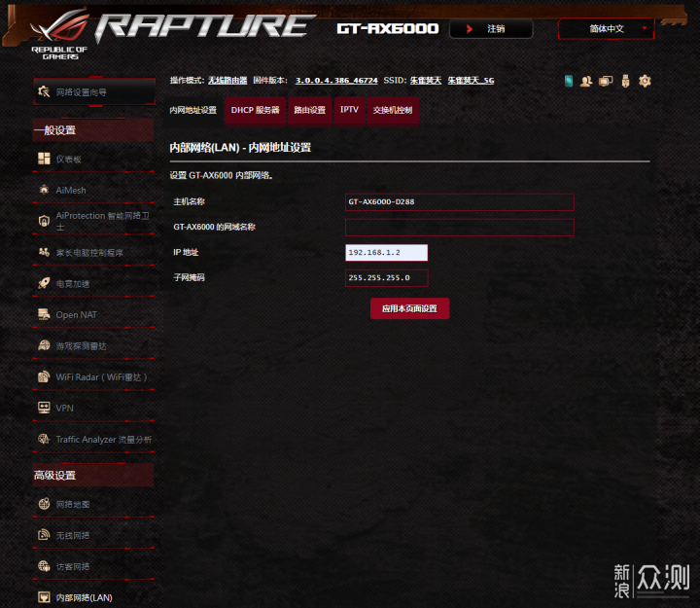Image resolution: width=700 pixels, height=608 pixels.
Task: Click the SSID link ending in _5G
Action: tap(471, 81)
